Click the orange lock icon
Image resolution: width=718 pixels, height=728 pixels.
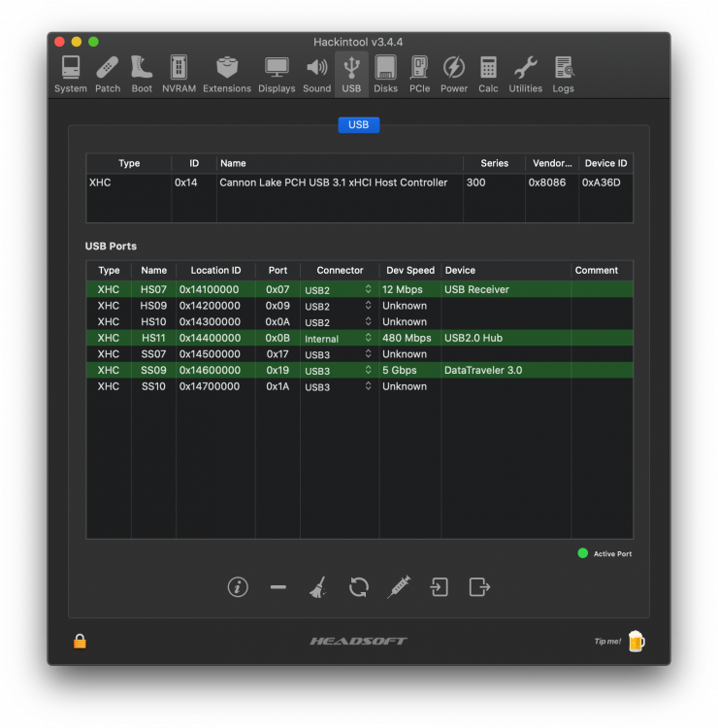[80, 641]
